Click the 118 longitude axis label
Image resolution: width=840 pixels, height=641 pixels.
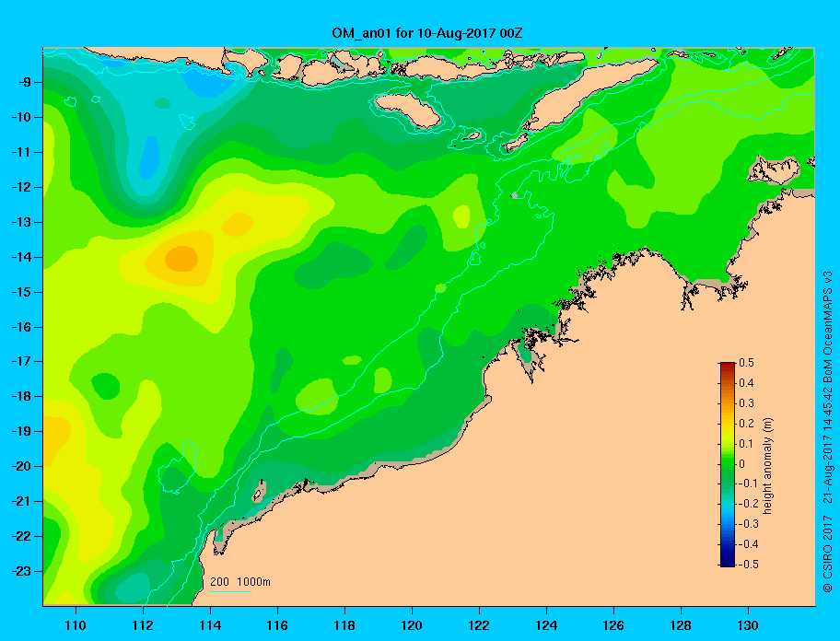344,625
